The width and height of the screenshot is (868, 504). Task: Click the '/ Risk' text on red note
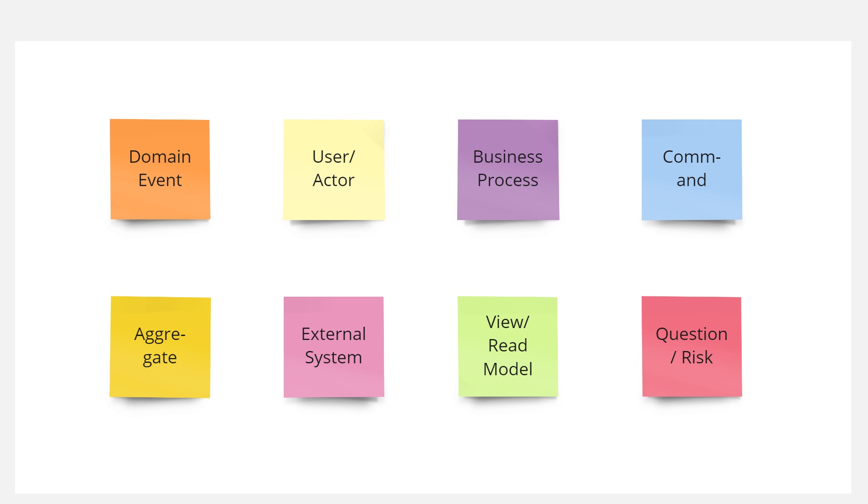click(691, 358)
